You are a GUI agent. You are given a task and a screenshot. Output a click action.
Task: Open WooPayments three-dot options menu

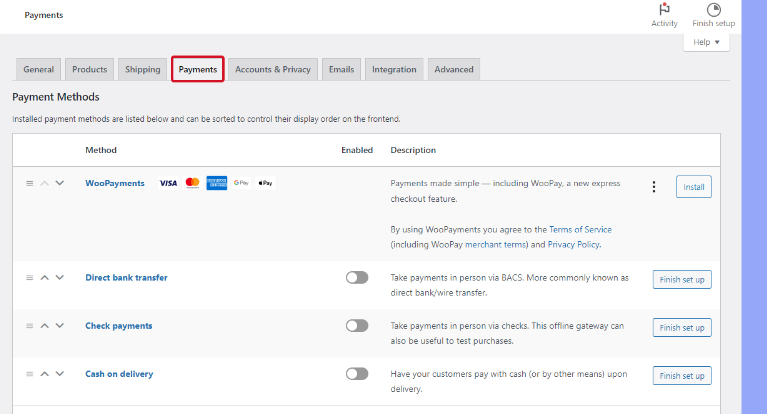point(654,187)
